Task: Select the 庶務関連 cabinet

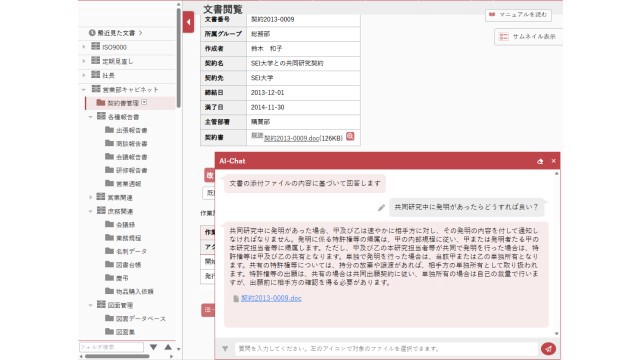Action: 115,211
